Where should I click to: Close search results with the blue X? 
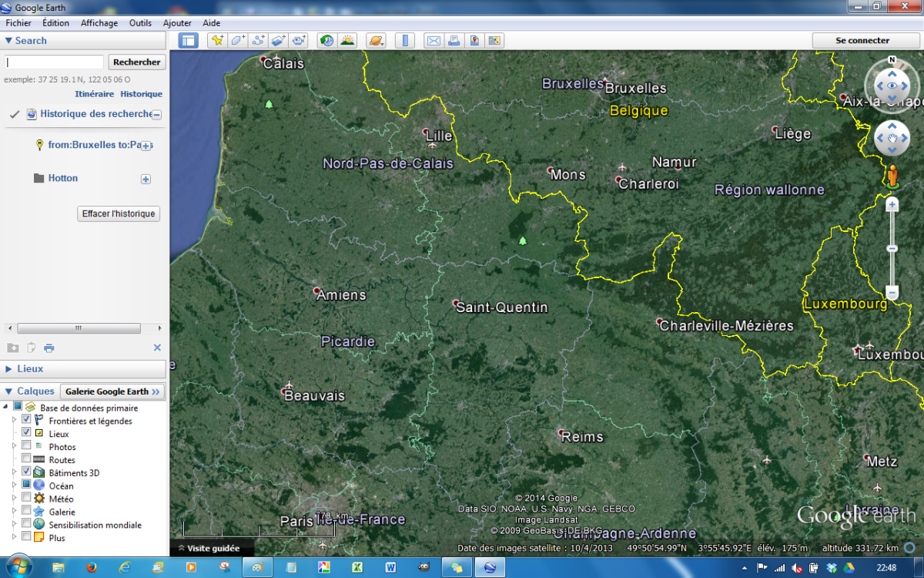[x=157, y=348]
